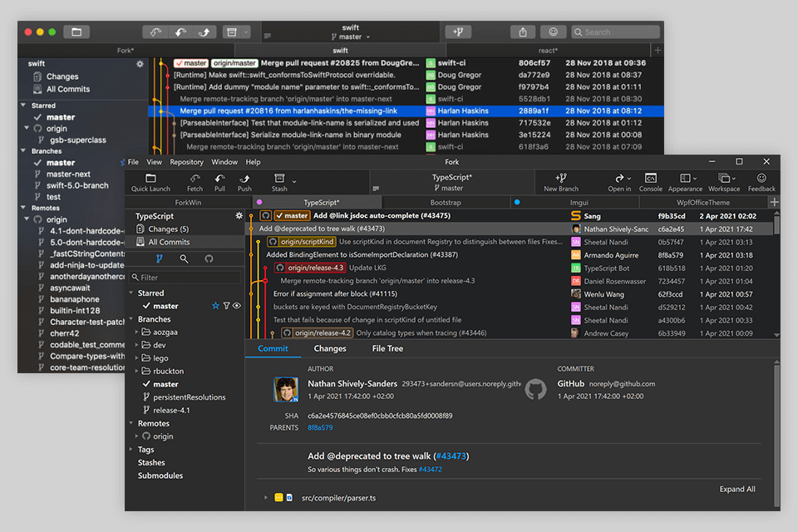Expand the Tags section
This screenshot has width=798, height=532.
click(x=131, y=449)
